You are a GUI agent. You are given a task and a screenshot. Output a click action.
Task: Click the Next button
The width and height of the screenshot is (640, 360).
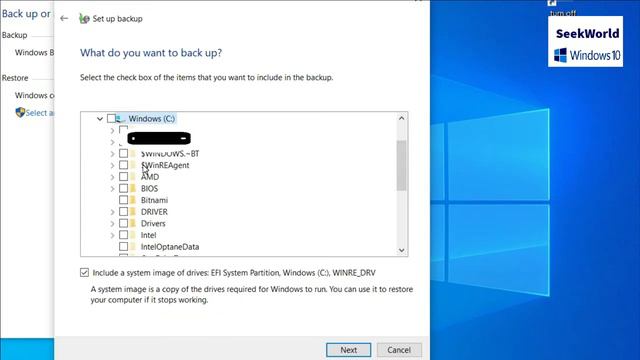coord(349,350)
